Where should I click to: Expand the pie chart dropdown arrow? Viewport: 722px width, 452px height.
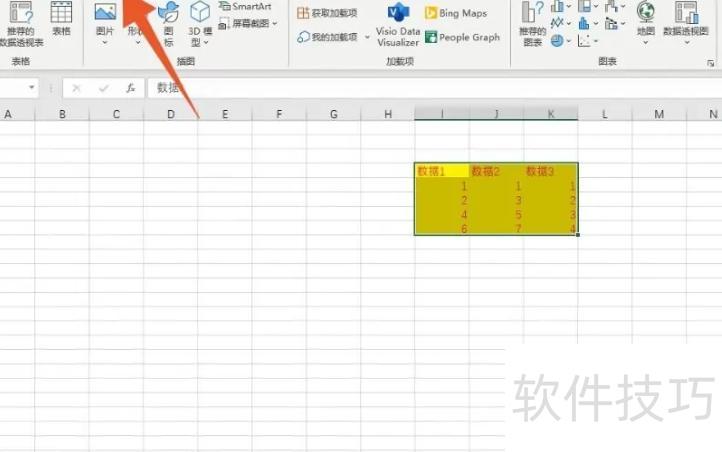tap(569, 41)
